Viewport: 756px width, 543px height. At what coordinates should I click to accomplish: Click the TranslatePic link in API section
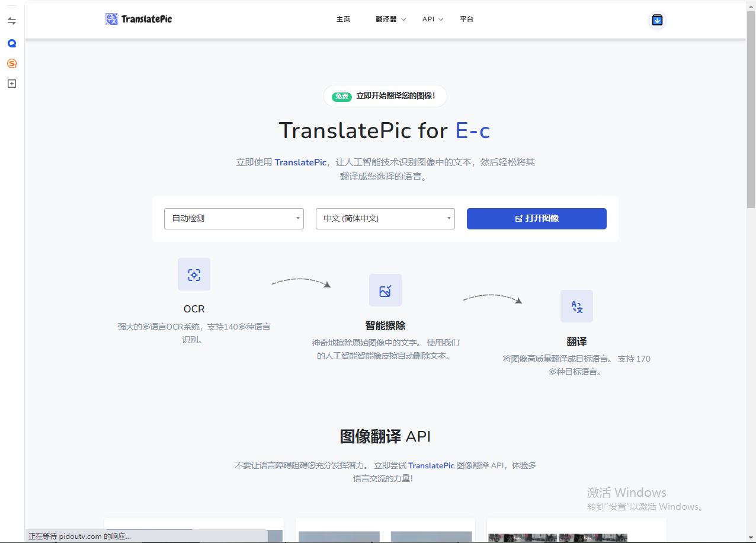click(x=431, y=466)
